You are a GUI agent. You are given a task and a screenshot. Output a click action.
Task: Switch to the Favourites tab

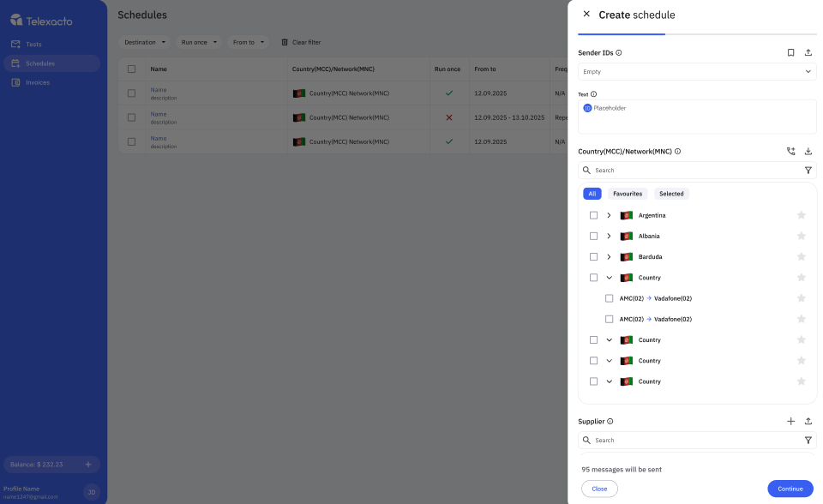[628, 194]
